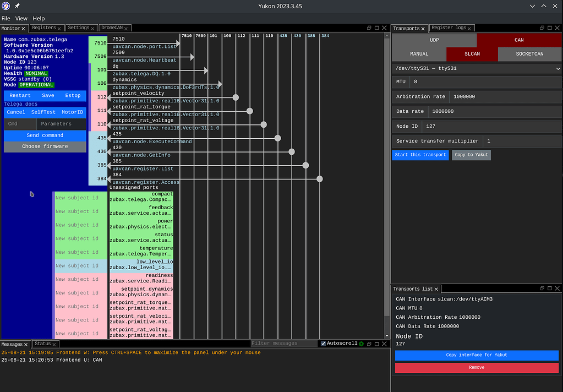Viewport: 563px width, 392px height.
Task: Click the Copy to Yakut button
Action: [x=471, y=155]
